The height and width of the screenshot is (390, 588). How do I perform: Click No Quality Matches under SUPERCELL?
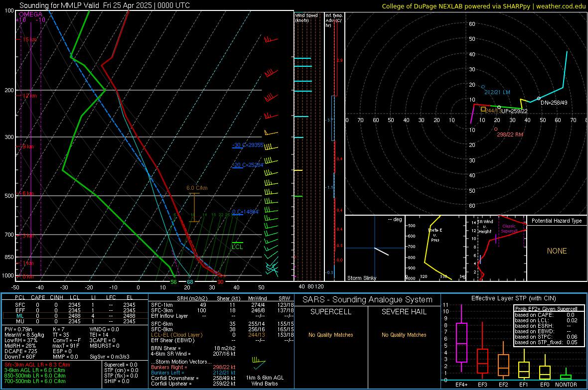[331, 335]
